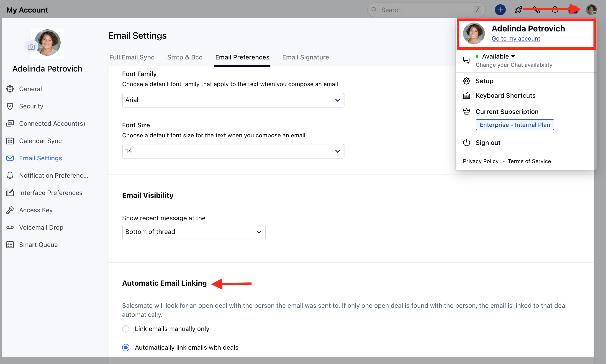Expand the Font Family dropdown
Viewport: 606px width, 364px height.
tap(233, 100)
